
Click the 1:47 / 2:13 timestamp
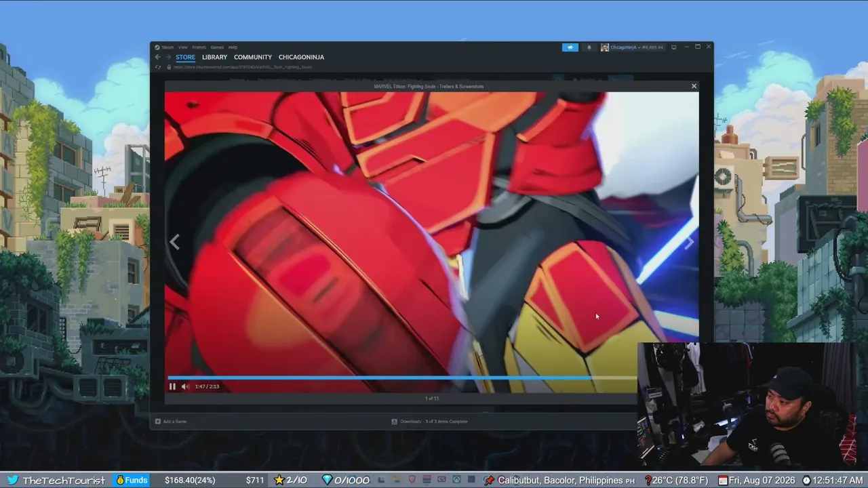click(x=207, y=386)
